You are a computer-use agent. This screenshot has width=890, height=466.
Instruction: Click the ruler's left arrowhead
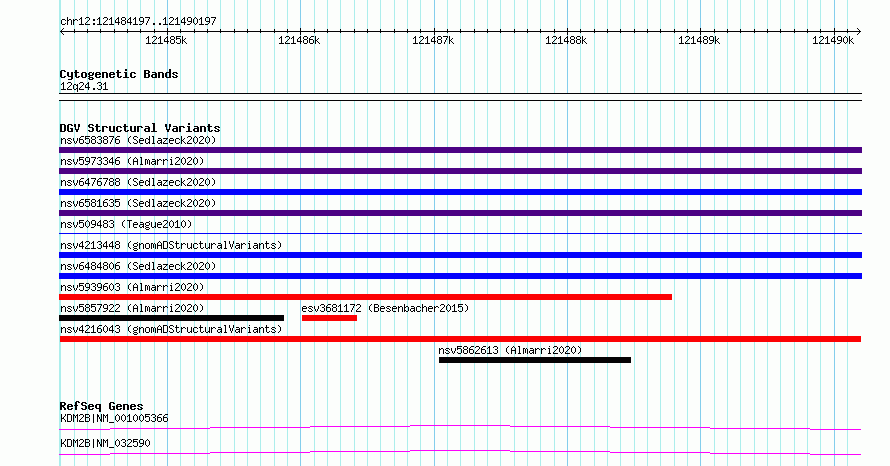point(62,32)
